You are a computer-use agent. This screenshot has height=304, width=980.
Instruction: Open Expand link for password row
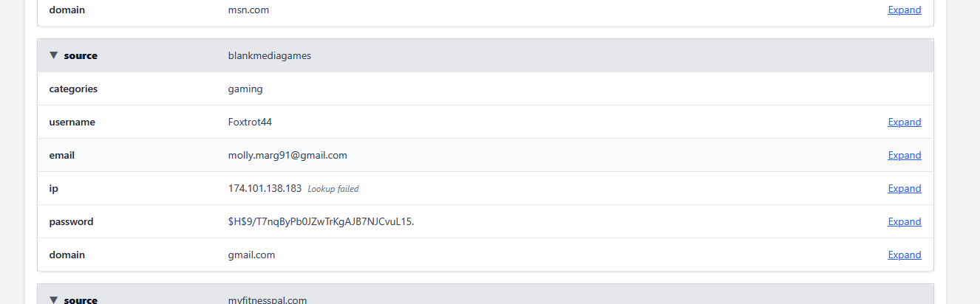coord(904,222)
